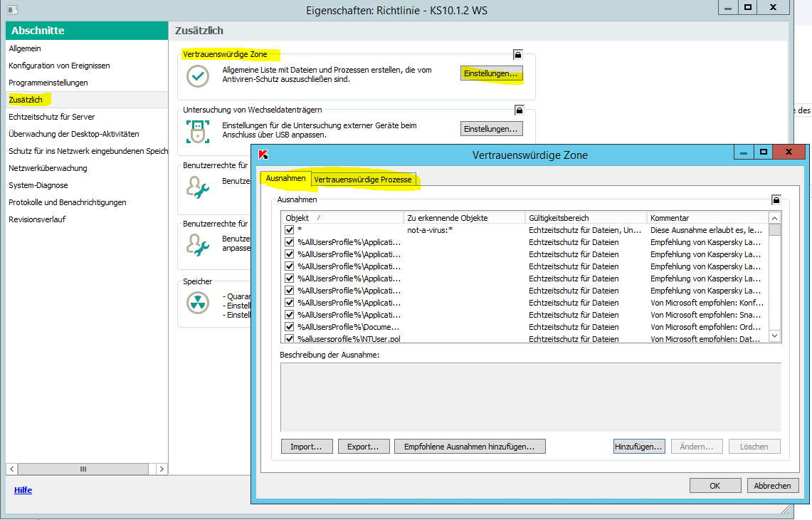The height and width of the screenshot is (520, 812).
Task: Switch to the Vertrauenswürdige Prozesse tab
Action: coord(363,180)
